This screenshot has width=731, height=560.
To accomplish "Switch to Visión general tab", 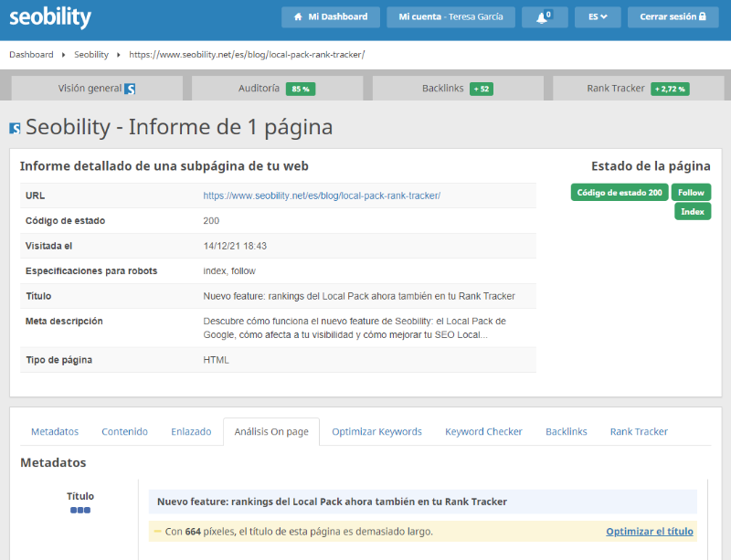I will tap(97, 88).
